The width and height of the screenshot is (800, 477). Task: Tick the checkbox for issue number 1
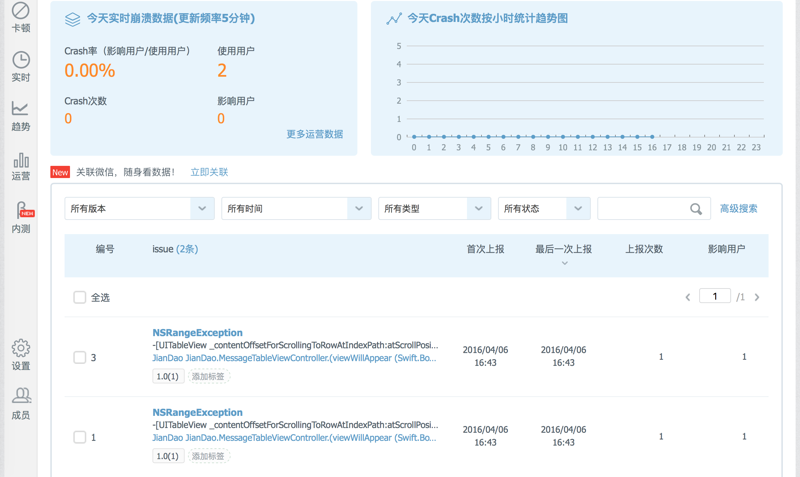pyautogui.click(x=80, y=437)
